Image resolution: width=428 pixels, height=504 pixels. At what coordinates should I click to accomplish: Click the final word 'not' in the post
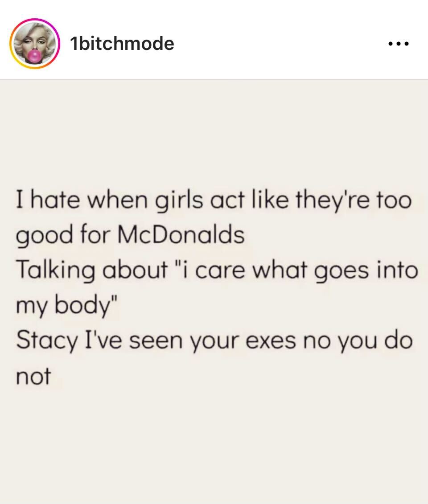[x=33, y=376]
